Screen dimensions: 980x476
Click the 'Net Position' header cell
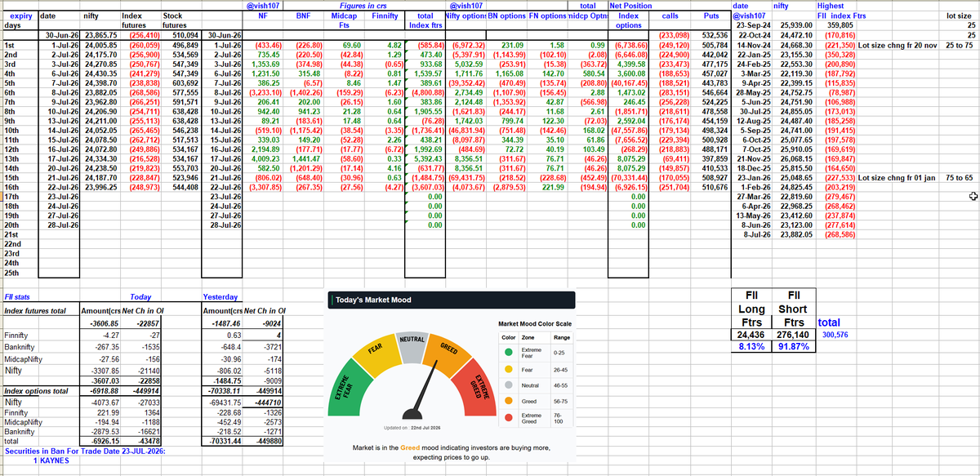[x=631, y=6]
